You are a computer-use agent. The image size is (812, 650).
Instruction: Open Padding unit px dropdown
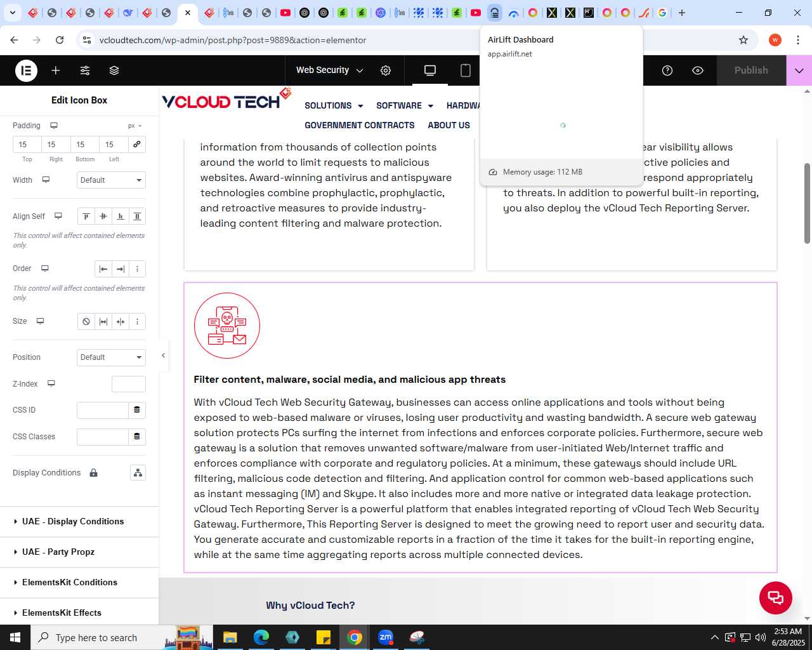[134, 126]
